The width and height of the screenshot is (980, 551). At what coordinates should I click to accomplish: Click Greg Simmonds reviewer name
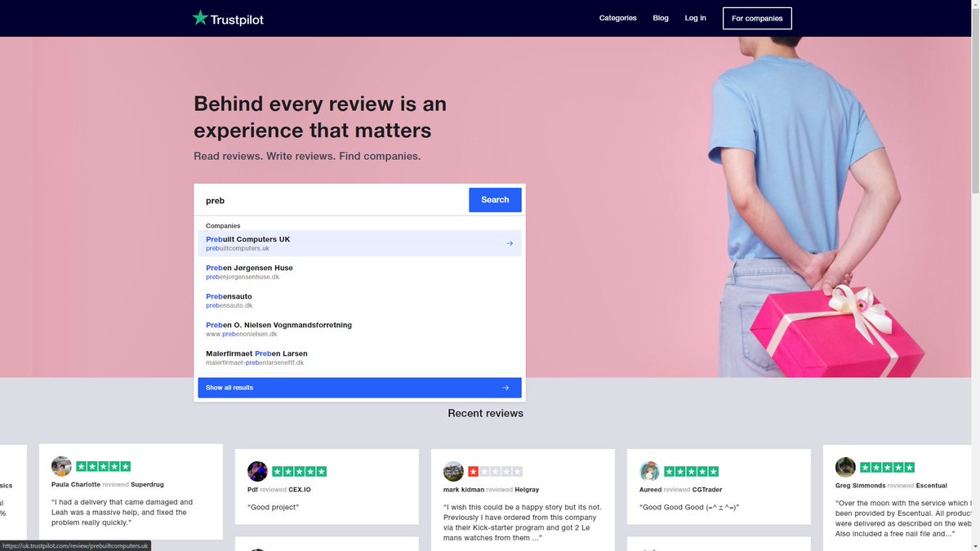(861, 486)
